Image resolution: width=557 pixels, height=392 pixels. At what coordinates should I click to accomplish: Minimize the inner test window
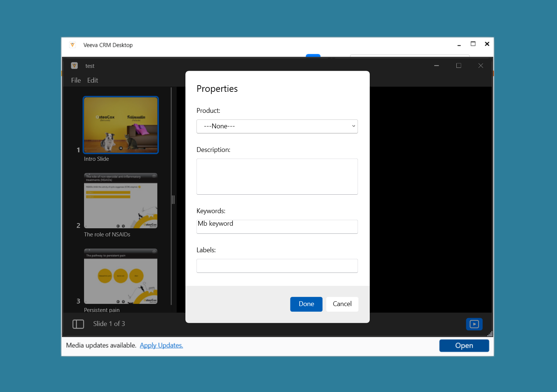(x=436, y=66)
